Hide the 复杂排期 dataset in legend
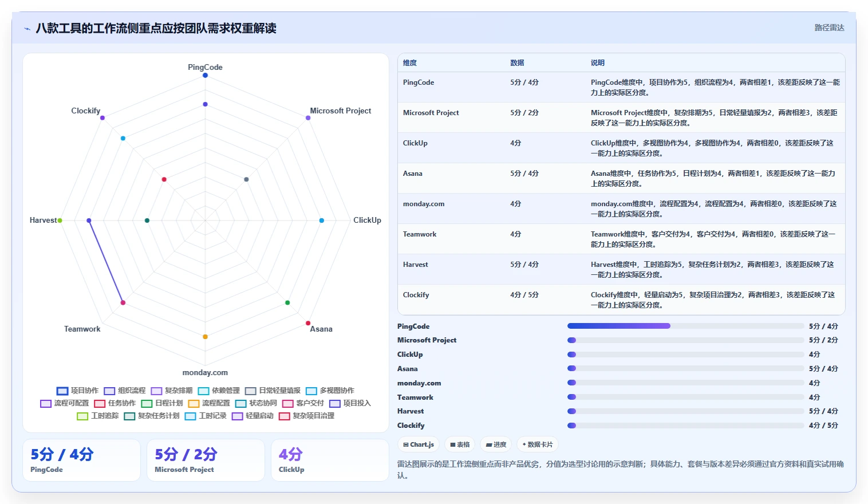 pyautogui.click(x=172, y=391)
